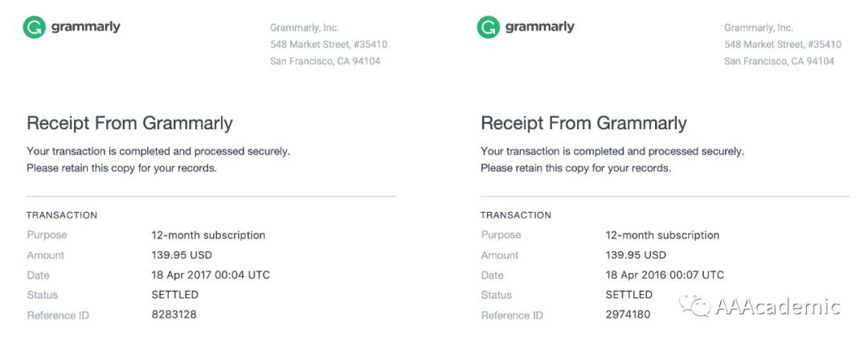Click the TRANSACTION section header on the left receipt

[x=62, y=215]
